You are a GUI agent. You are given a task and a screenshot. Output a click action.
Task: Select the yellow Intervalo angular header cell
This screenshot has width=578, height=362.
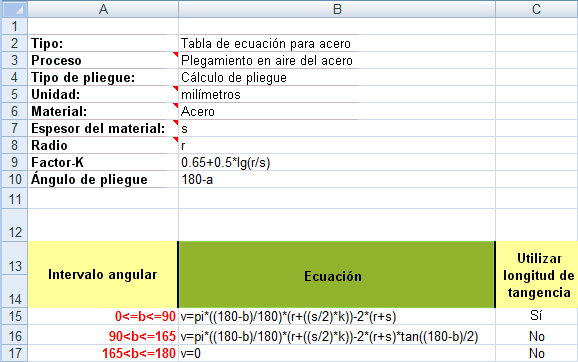(103, 275)
